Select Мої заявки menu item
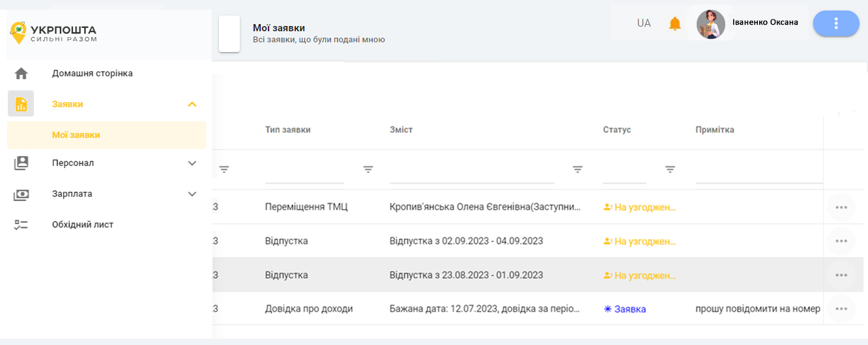 pyautogui.click(x=76, y=135)
